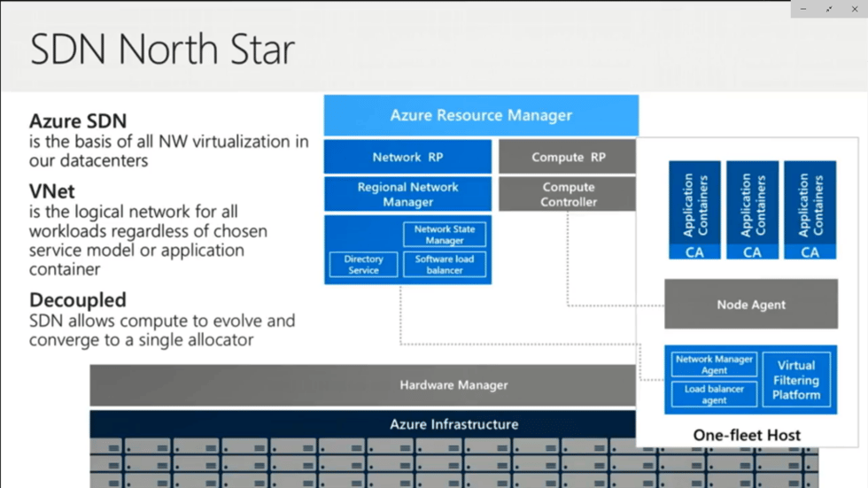Select the Network State Manager box

point(445,235)
